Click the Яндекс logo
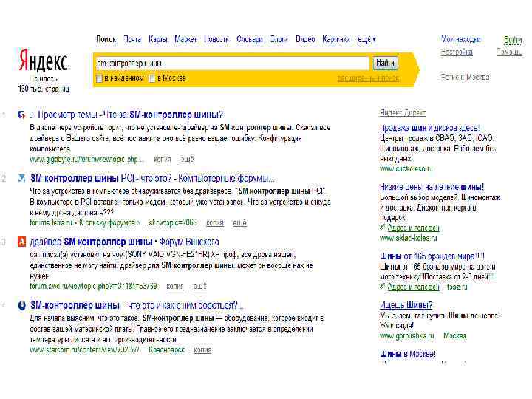 point(43,60)
